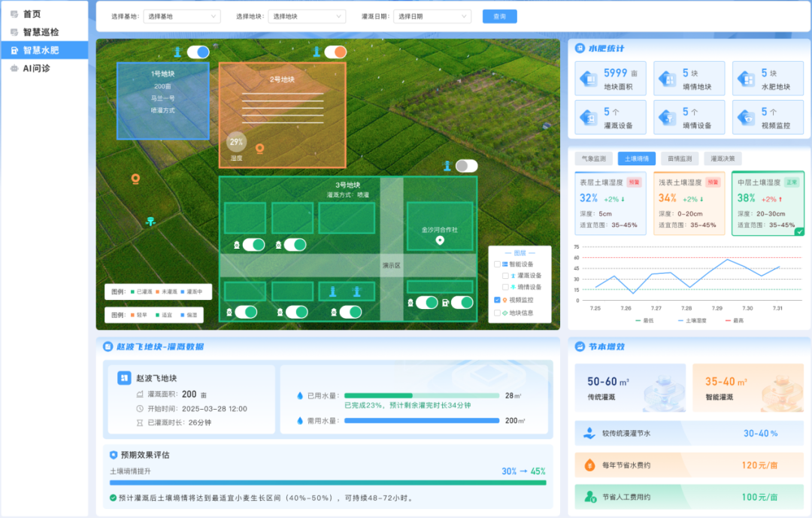Click the 已用水量 progress bar
The height and width of the screenshot is (518, 812).
422,395
